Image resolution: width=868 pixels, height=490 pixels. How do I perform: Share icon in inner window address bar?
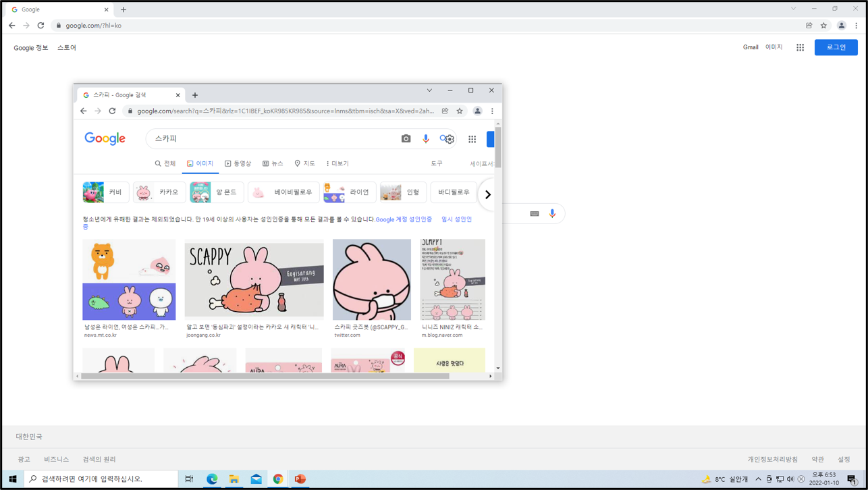click(445, 111)
